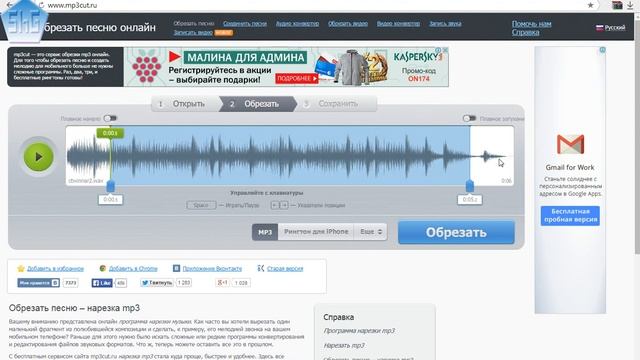Choose MP3 output format

coord(265,232)
